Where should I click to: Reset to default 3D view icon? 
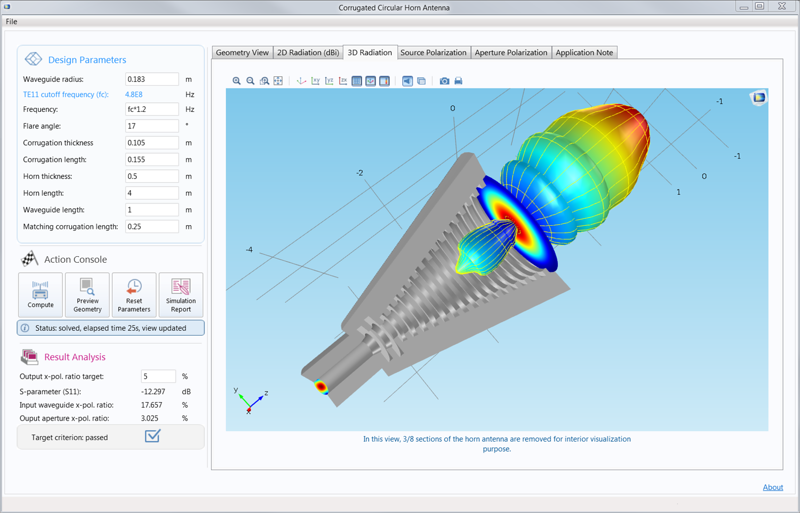point(301,81)
